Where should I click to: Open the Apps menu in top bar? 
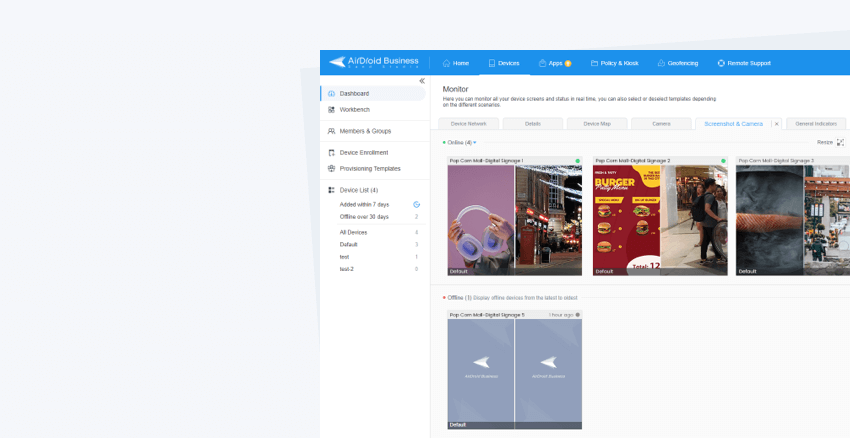[554, 63]
